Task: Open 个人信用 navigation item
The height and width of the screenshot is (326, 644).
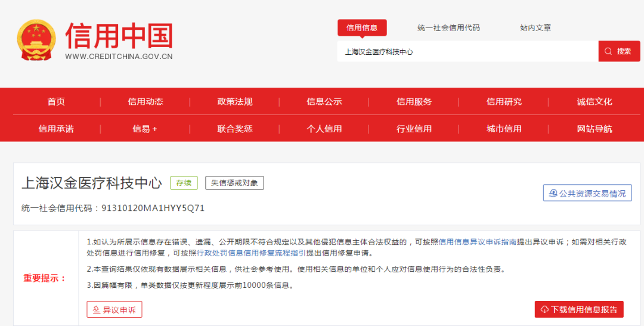Action: (x=324, y=129)
